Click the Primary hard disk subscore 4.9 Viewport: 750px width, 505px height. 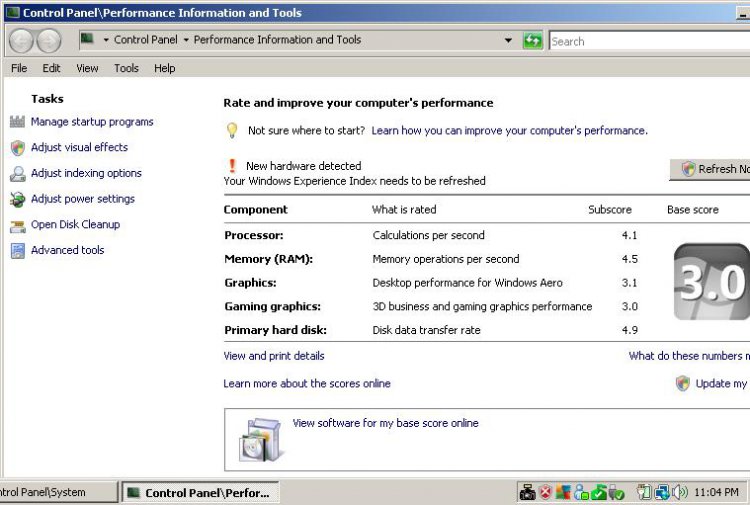tap(629, 330)
